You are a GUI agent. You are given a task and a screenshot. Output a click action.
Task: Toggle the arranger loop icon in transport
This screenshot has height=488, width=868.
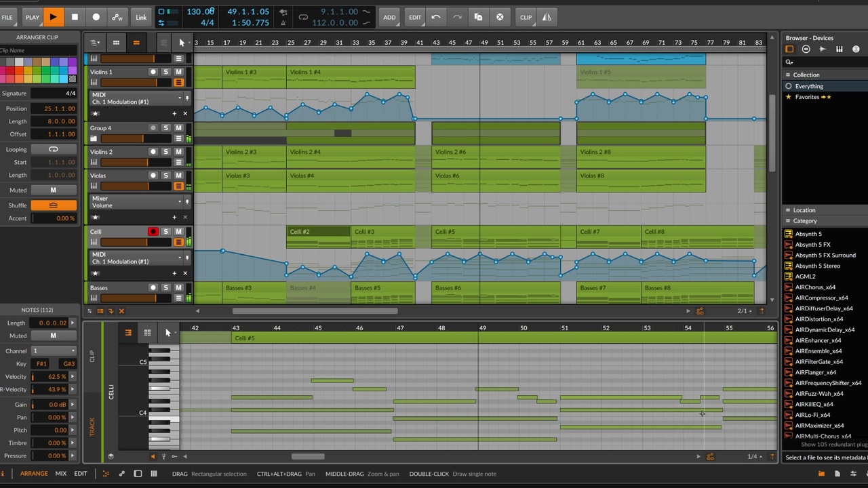[303, 17]
